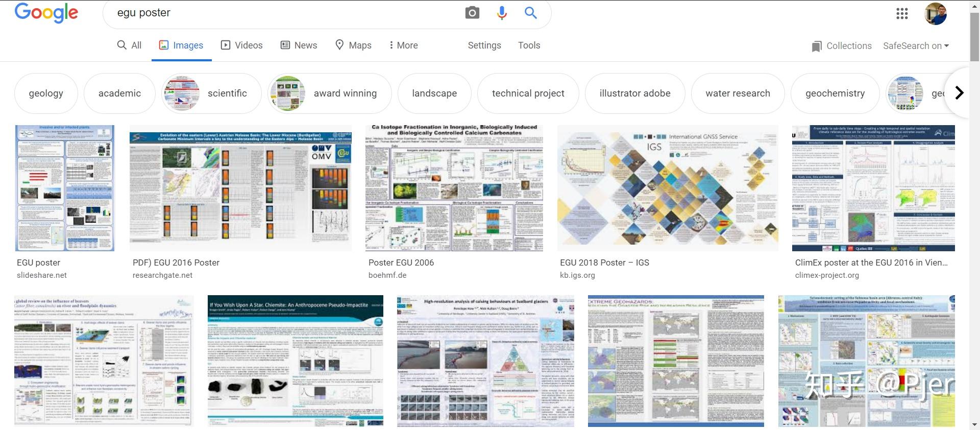
Task: Open the OMV EGU 2016 poster thumbnail
Action: 240,188
